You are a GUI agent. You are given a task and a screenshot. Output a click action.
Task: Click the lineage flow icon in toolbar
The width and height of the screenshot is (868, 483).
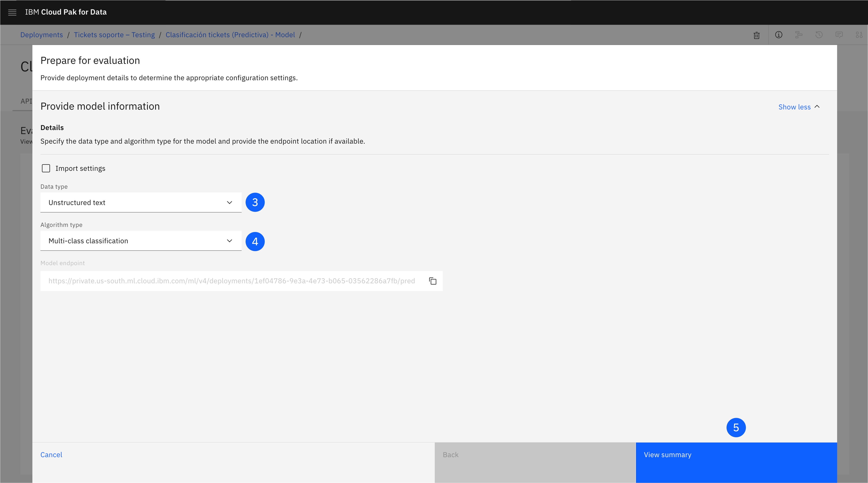click(799, 35)
